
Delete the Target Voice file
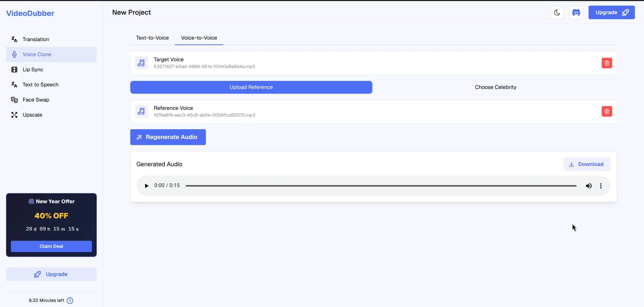pyautogui.click(x=607, y=63)
